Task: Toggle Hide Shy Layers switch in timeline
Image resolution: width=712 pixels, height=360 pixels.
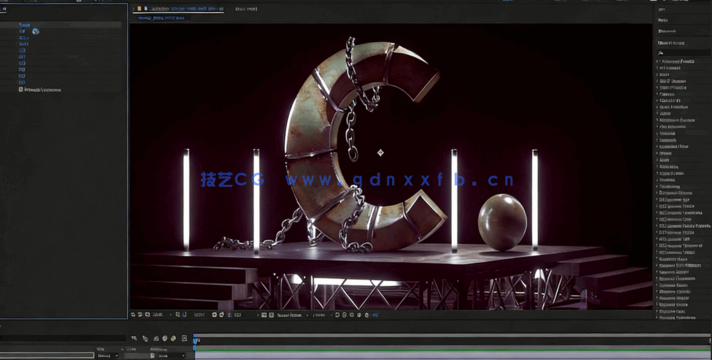Action: [x=156, y=338]
